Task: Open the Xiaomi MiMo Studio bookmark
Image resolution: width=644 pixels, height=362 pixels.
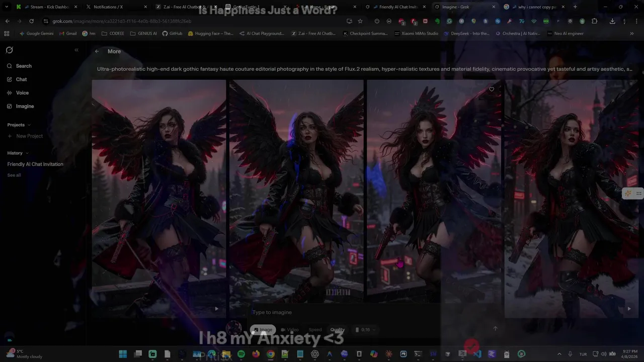Action: [x=416, y=34]
